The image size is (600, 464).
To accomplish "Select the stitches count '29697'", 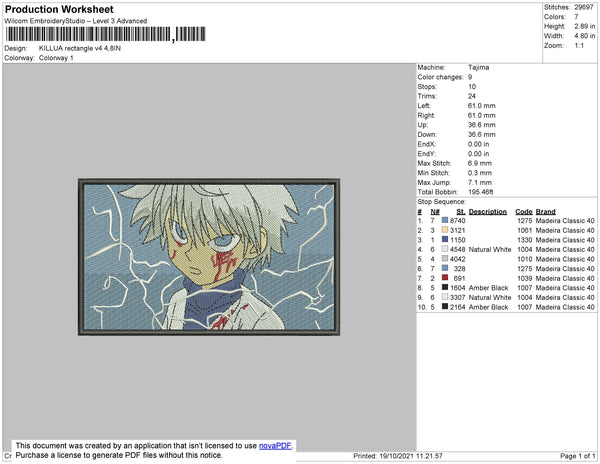I will (x=584, y=7).
